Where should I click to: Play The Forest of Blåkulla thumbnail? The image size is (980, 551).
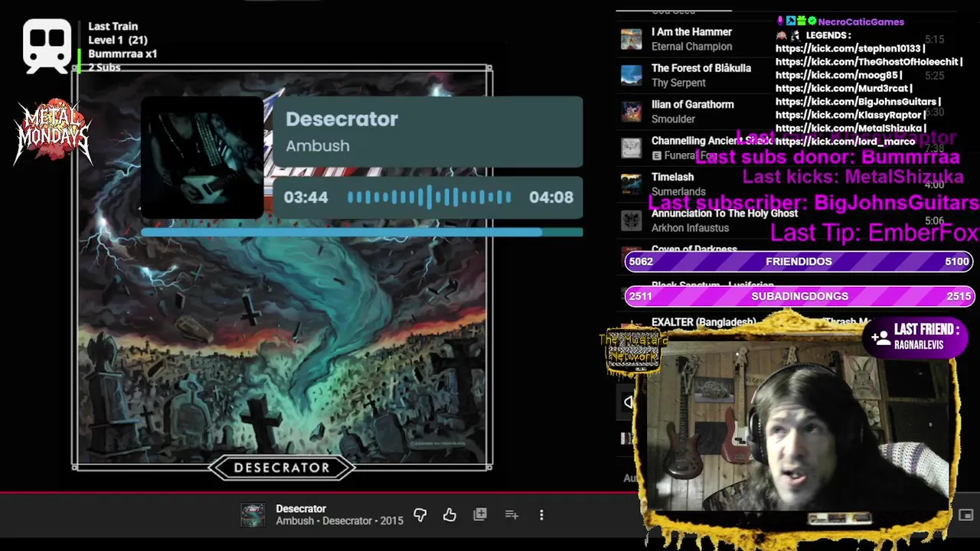point(631,75)
